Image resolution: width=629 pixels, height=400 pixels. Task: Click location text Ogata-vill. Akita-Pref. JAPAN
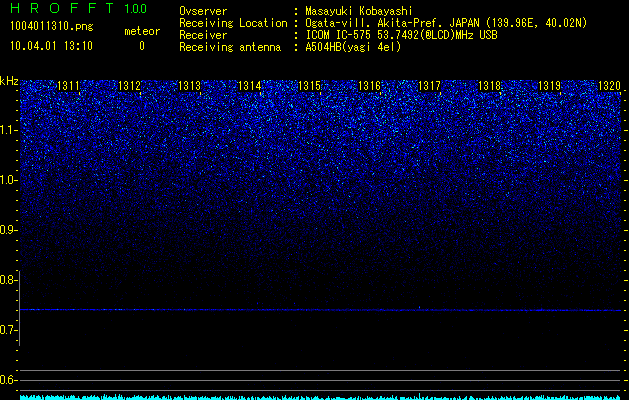[392, 23]
